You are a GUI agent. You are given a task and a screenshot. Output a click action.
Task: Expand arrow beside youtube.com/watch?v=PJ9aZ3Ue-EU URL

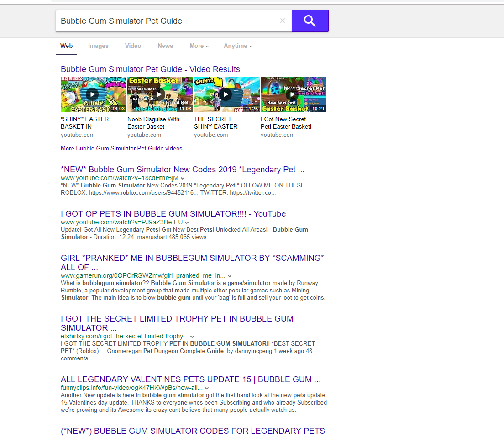click(187, 223)
